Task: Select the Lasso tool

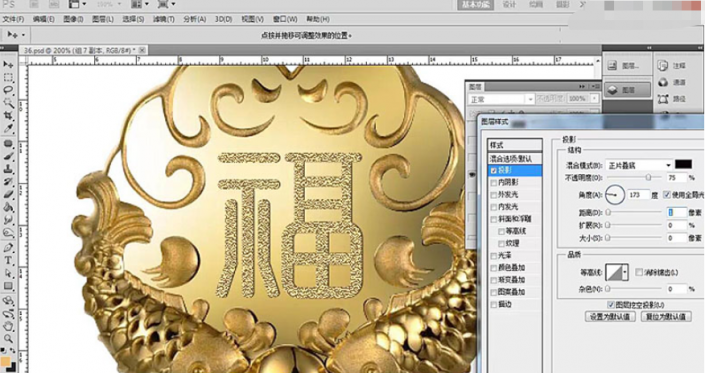Action: pos(8,90)
